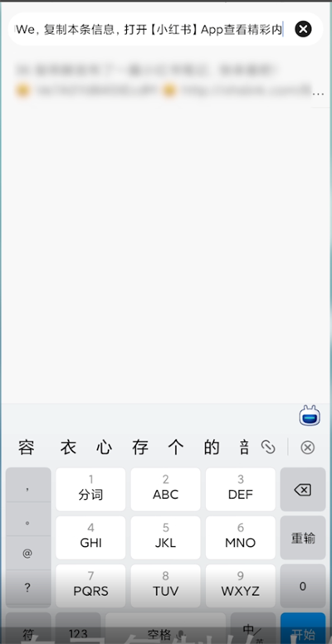Choose candidate character 个
332x644 pixels.
(x=176, y=448)
